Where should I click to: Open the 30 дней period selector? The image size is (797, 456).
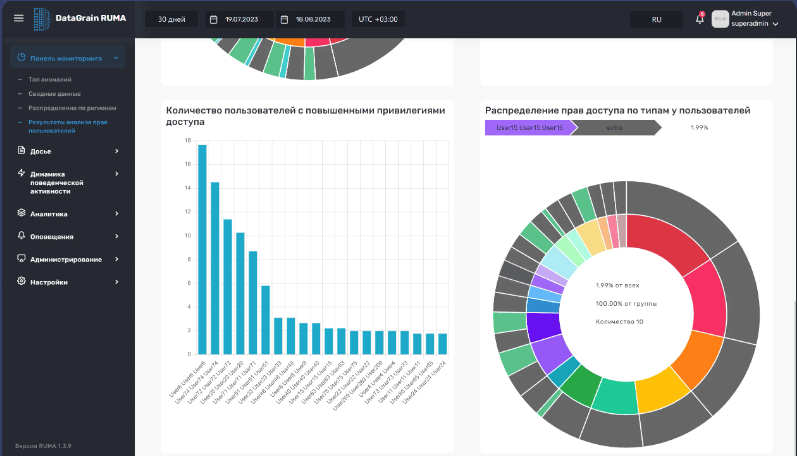[x=171, y=19]
